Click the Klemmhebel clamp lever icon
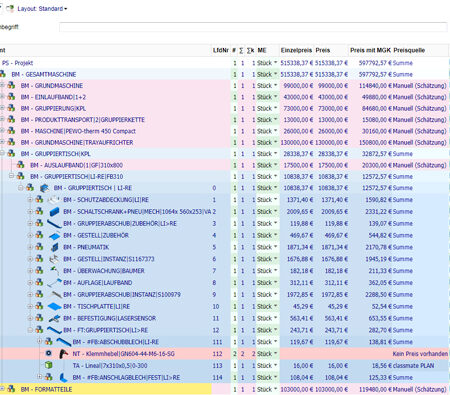This screenshot has height=395, width=450. pyautogui.click(x=63, y=354)
